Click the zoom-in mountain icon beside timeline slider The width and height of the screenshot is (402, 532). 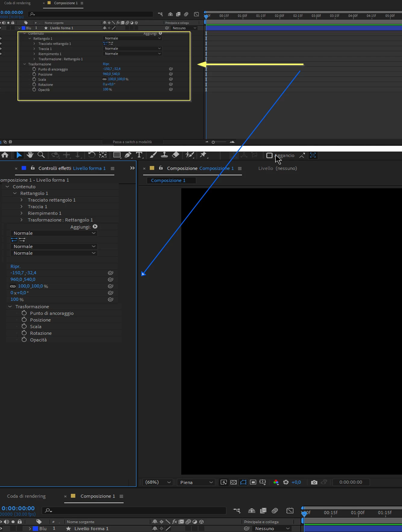(232, 142)
